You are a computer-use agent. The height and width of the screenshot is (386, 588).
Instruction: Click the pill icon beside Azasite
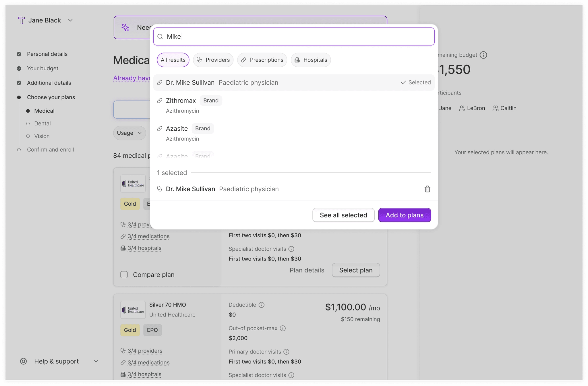point(160,128)
